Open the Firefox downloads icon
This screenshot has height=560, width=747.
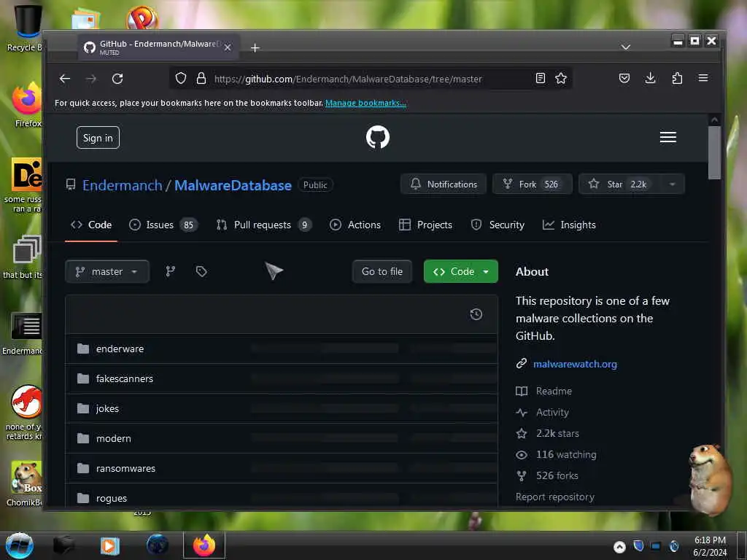(x=650, y=78)
